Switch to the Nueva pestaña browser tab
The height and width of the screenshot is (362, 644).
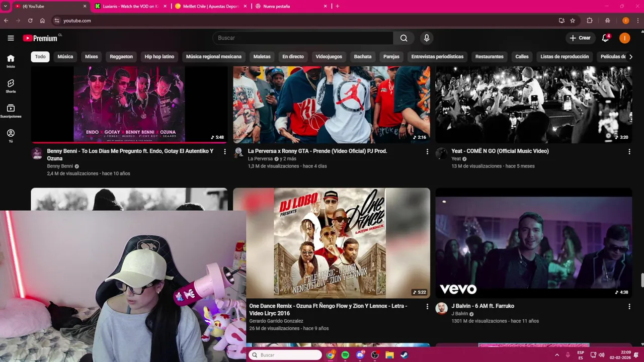pos(291,6)
